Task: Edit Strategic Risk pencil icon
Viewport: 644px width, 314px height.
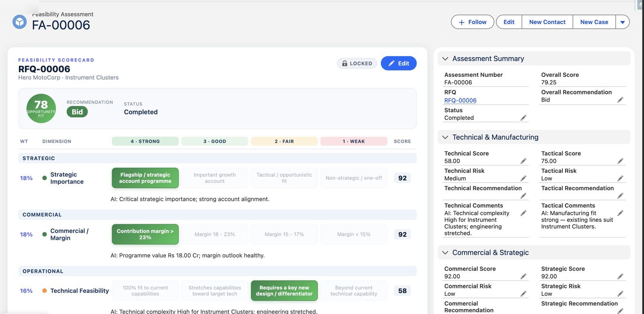Action: click(x=620, y=293)
